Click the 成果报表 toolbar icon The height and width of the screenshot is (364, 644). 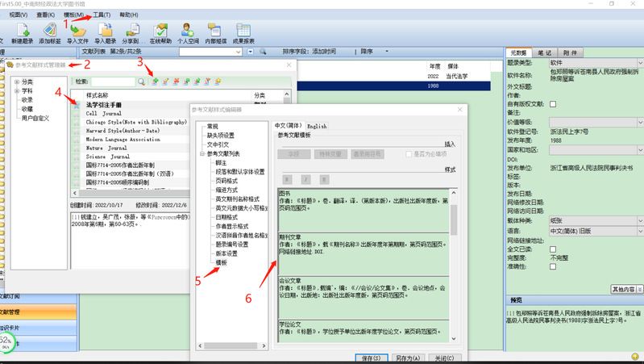(x=243, y=31)
